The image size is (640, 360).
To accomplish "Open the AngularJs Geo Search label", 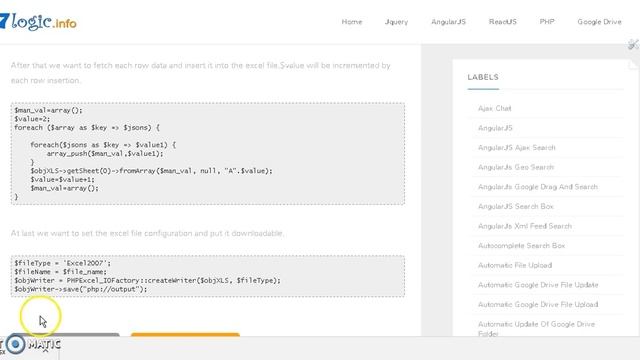I will [x=516, y=167].
